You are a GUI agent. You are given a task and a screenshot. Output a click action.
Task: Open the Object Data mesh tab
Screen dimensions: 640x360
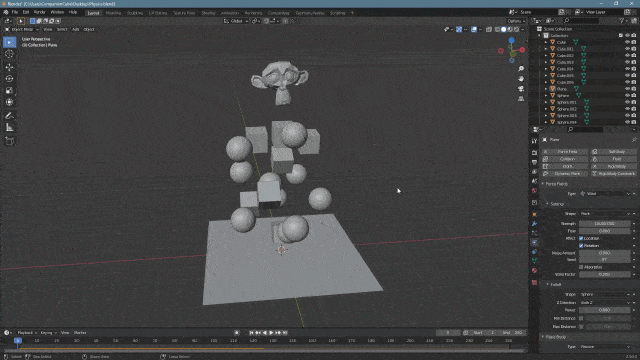(534, 261)
